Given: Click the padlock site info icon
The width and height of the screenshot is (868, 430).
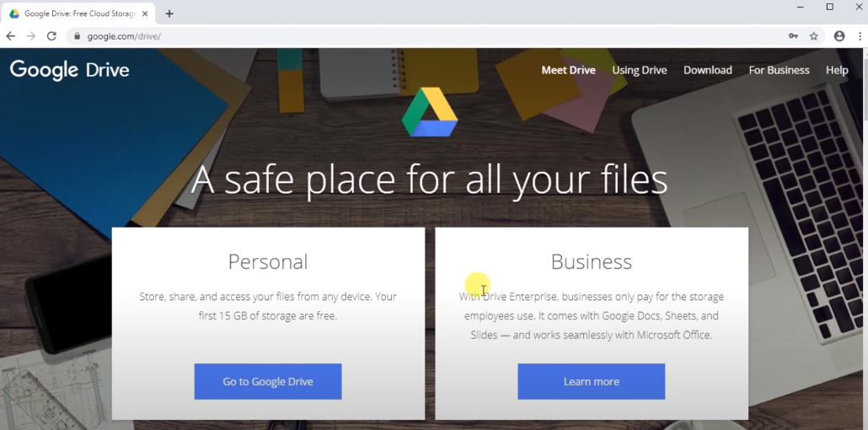Looking at the screenshot, I should coord(77,36).
